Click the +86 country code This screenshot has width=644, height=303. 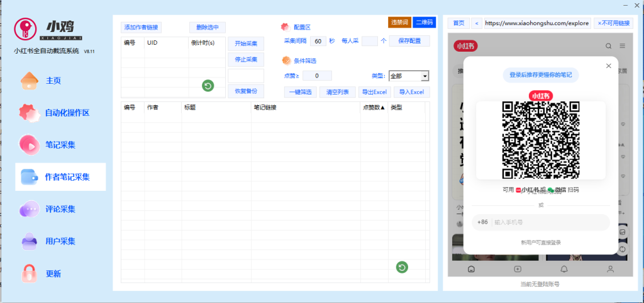[482, 222]
